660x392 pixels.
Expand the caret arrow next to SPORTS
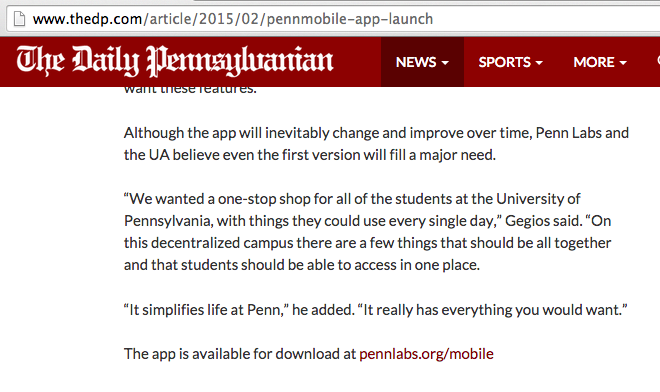pyautogui.click(x=539, y=63)
